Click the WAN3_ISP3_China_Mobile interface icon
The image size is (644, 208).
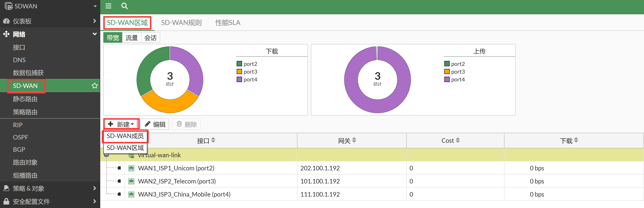click(x=131, y=194)
